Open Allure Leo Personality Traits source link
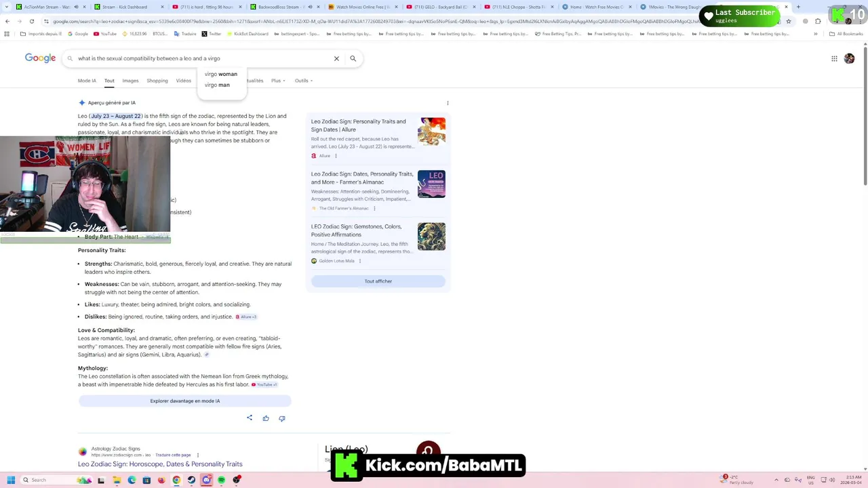The height and width of the screenshot is (488, 868). (359, 125)
